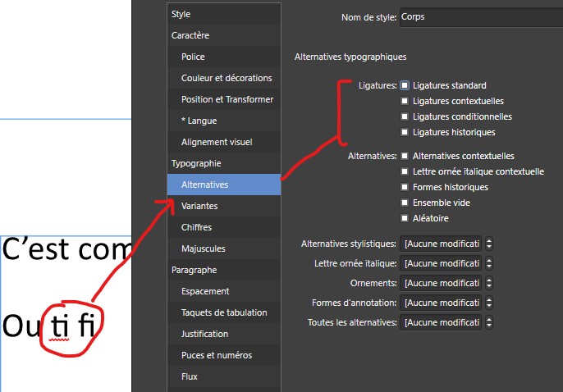Click the Nom de style input field
Viewport: 563px width, 392px height.
coord(481,17)
